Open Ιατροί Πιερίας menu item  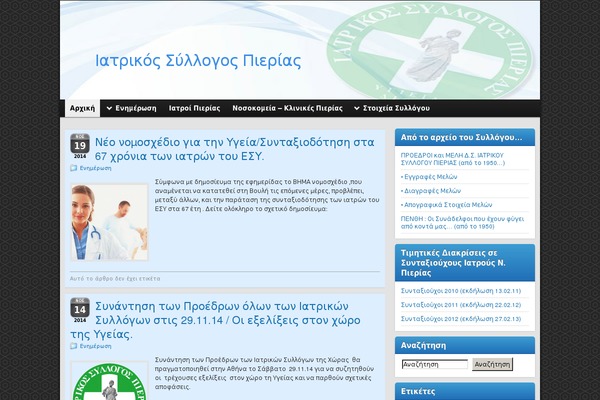click(194, 108)
